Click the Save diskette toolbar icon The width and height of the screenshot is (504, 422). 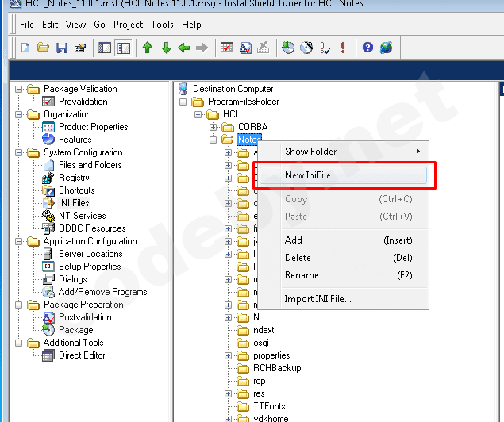61,48
